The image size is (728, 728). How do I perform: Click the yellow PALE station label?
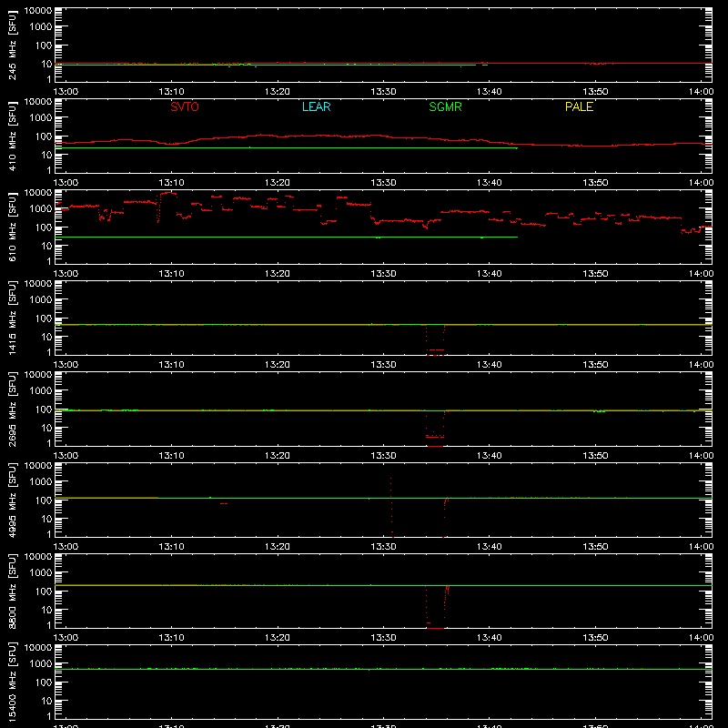[579, 106]
